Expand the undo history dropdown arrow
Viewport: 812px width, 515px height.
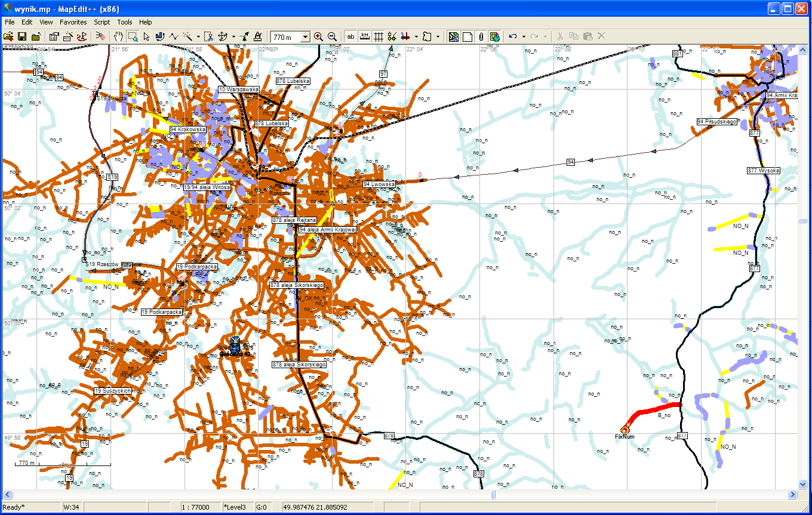[524, 36]
